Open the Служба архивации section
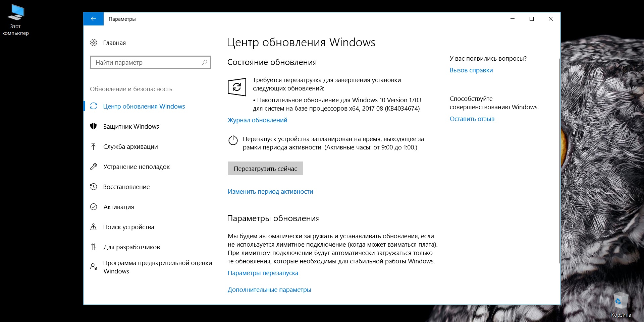The image size is (644, 322). click(130, 146)
